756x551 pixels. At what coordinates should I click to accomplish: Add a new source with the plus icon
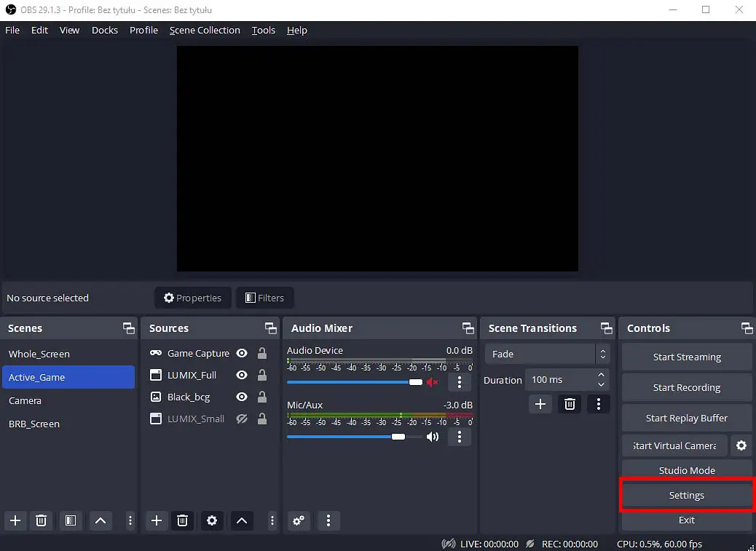point(156,520)
